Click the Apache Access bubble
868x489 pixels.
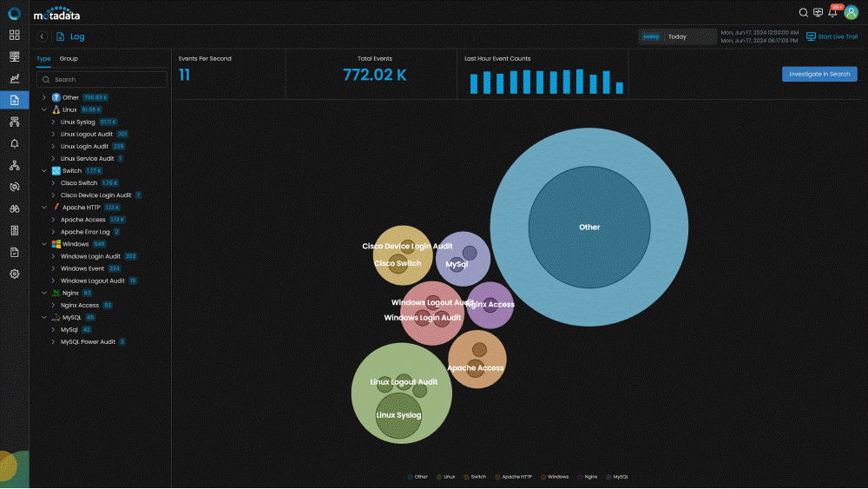pyautogui.click(x=476, y=368)
